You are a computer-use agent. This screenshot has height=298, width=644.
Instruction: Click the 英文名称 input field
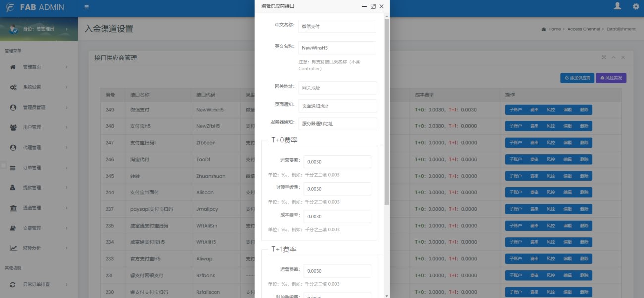click(337, 48)
